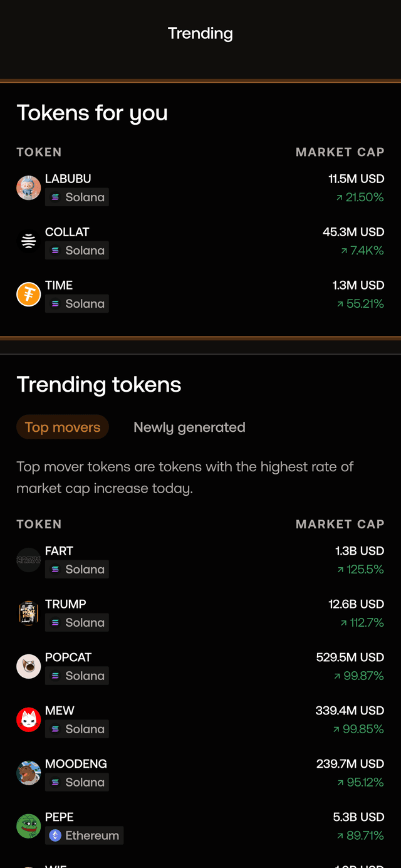Select the Top movers tab
Image resolution: width=401 pixels, height=868 pixels.
click(x=62, y=427)
